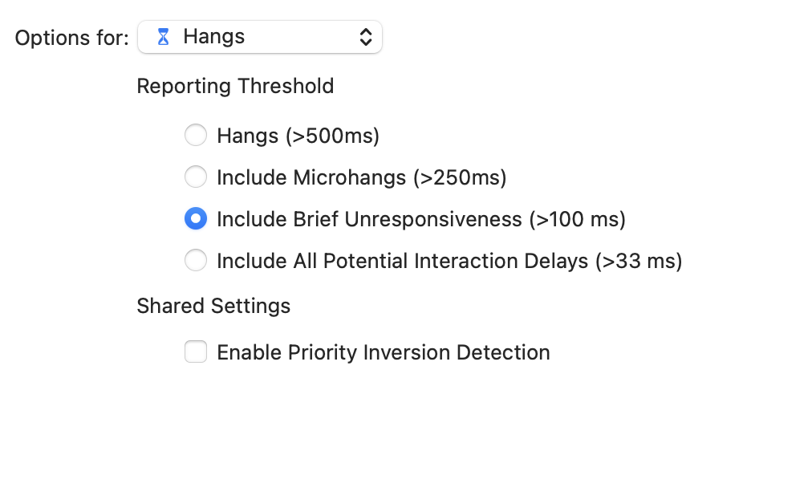This screenshot has height=504, width=812.
Task: Click the 'Include All Potential Interaction Delays' label
Action: click(402, 261)
